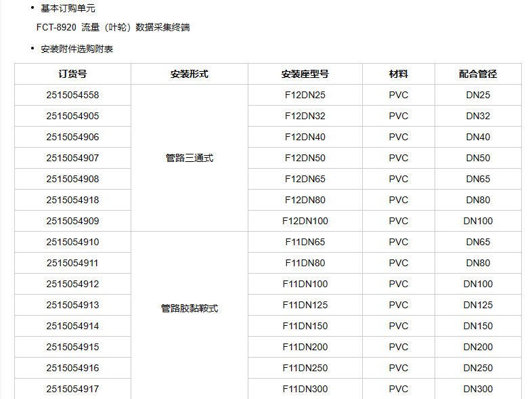Click the DN125 pipe diameter cell
This screenshot has height=399, width=532.
tap(478, 305)
